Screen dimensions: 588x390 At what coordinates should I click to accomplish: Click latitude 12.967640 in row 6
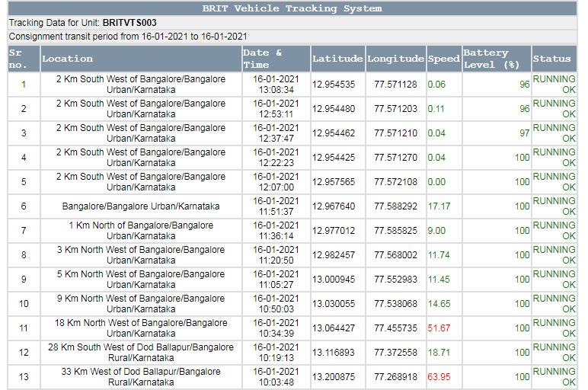334,206
